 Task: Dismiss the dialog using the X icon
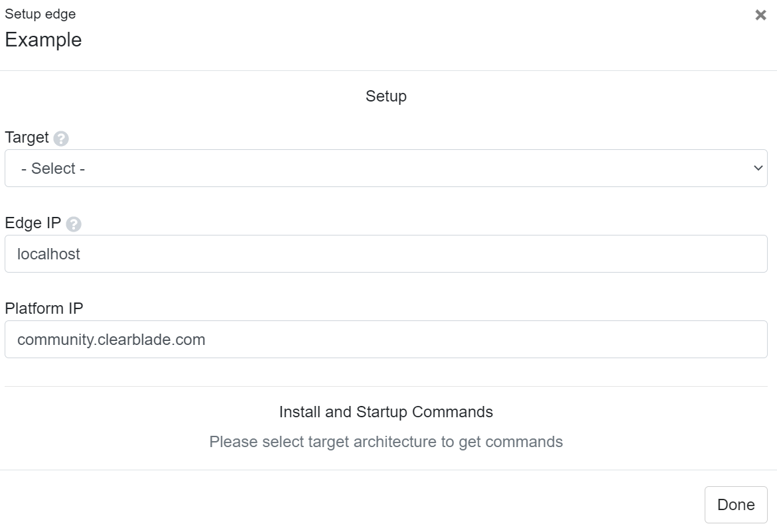coord(760,15)
